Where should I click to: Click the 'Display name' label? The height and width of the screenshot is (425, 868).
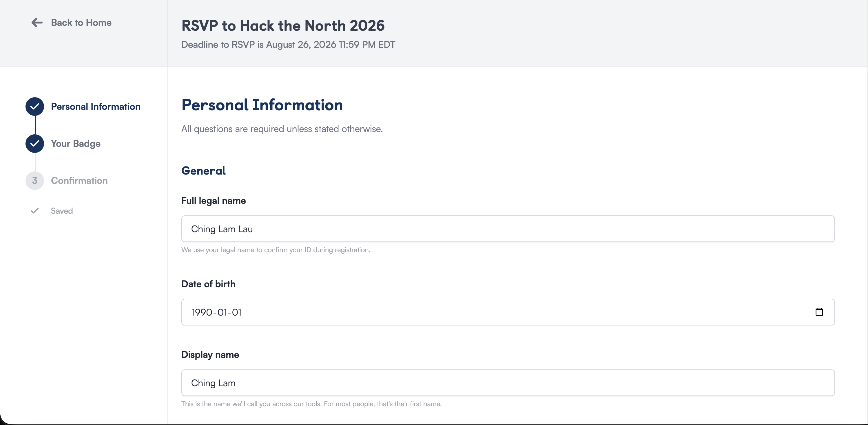coord(210,355)
